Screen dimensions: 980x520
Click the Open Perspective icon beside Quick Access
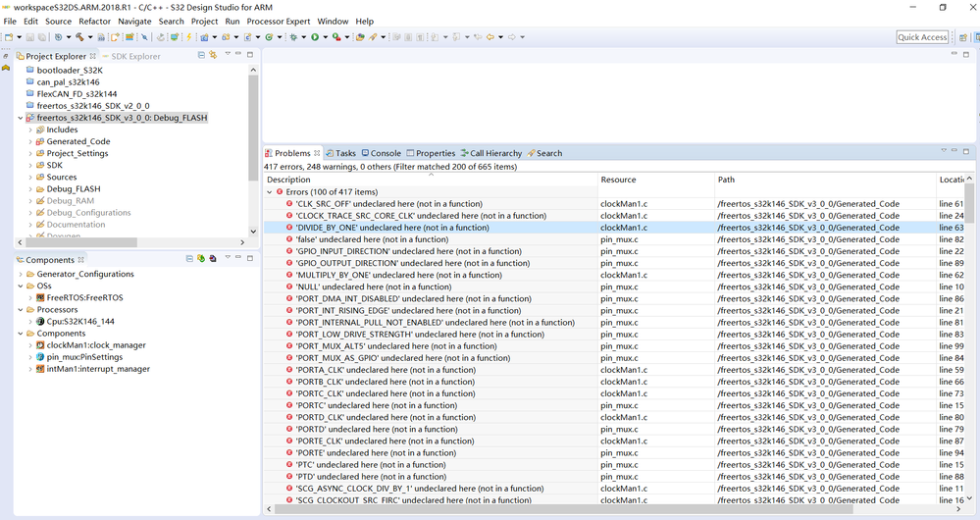pyautogui.click(x=963, y=37)
